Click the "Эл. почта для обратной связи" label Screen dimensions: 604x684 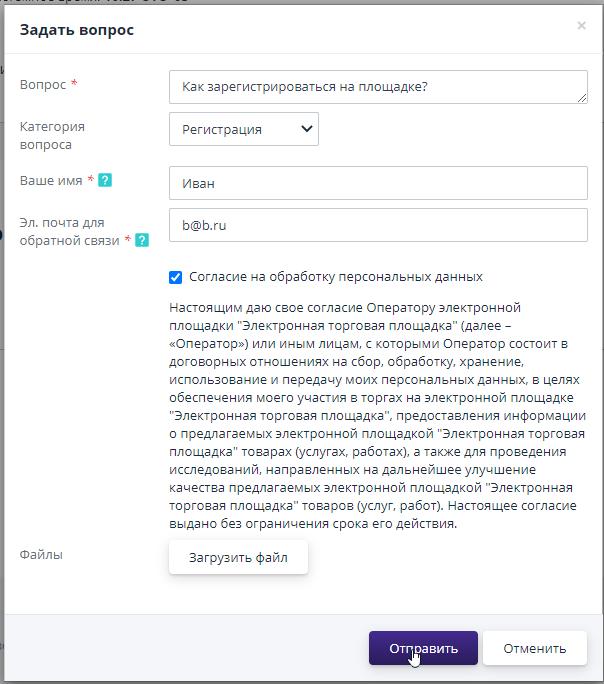[68, 231]
